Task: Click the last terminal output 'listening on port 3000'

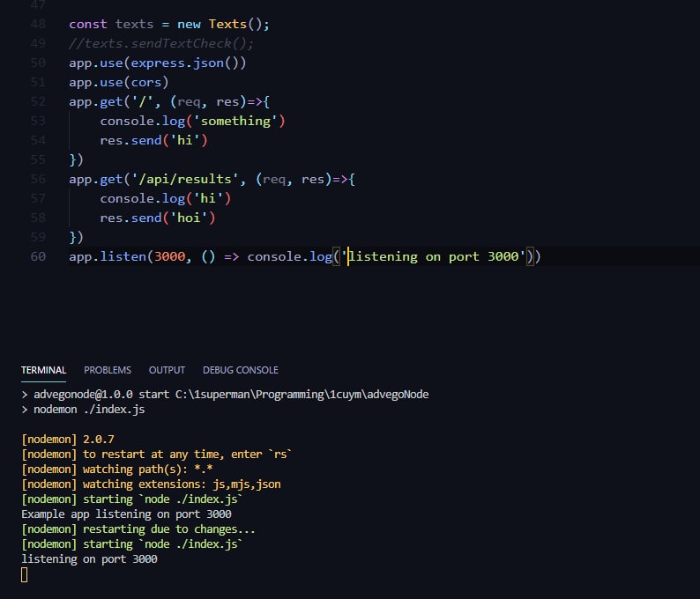Action: coord(89,559)
